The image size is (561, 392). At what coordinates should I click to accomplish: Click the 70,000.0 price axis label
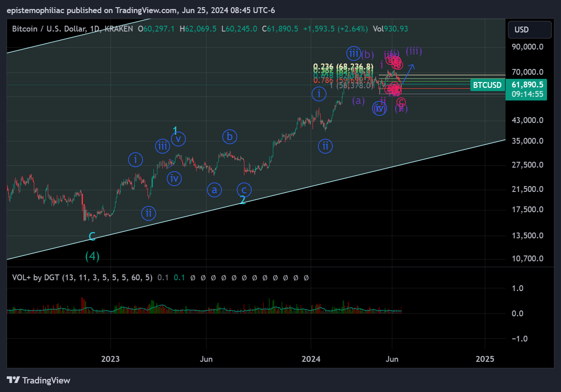[x=527, y=72]
